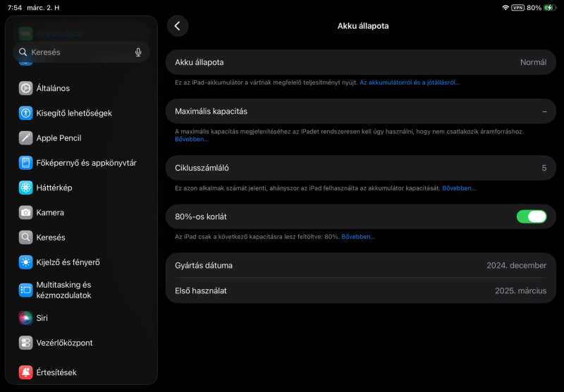Click Bővebben link under Maximális kapacitás

tap(192, 139)
